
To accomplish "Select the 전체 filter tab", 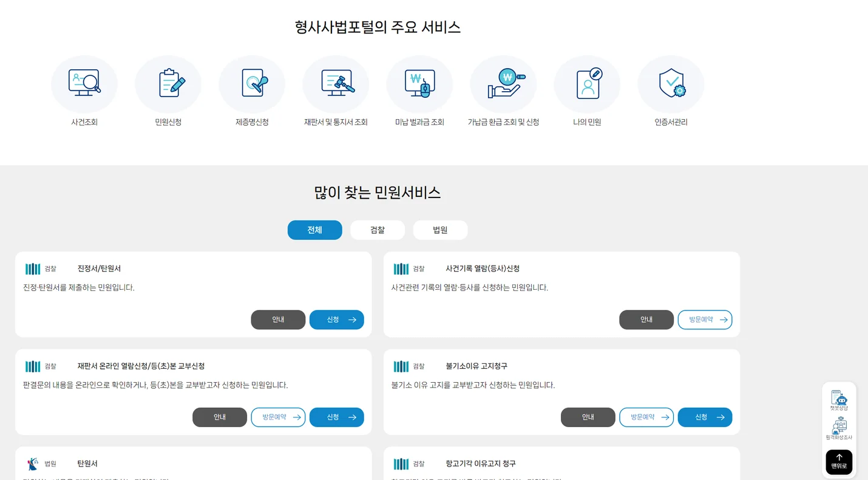I will click(x=315, y=230).
